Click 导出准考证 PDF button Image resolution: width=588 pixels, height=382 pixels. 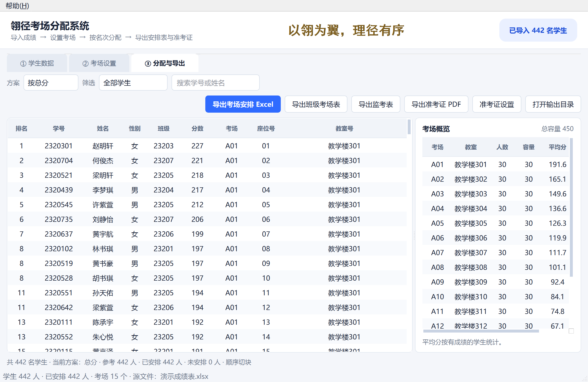tap(436, 104)
